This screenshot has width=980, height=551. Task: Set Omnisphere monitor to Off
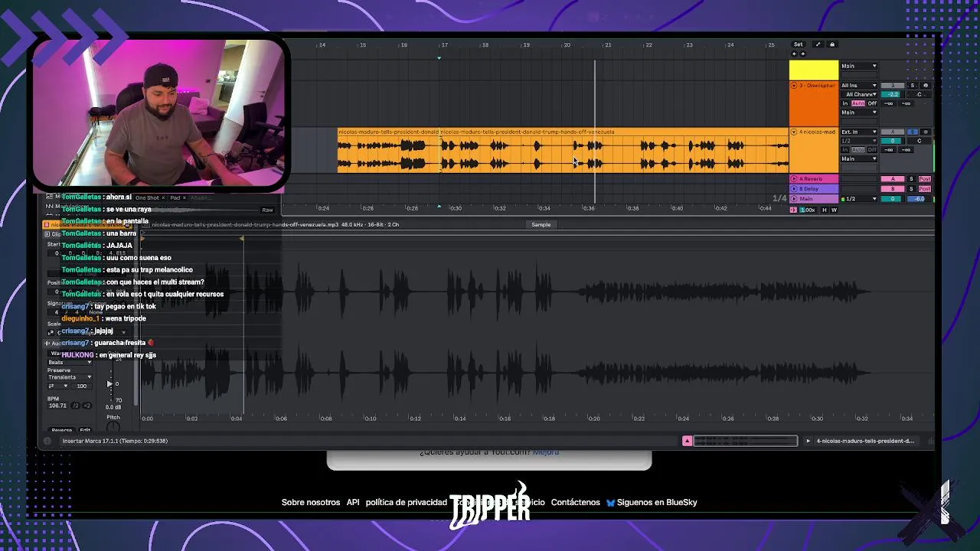pyautogui.click(x=872, y=103)
